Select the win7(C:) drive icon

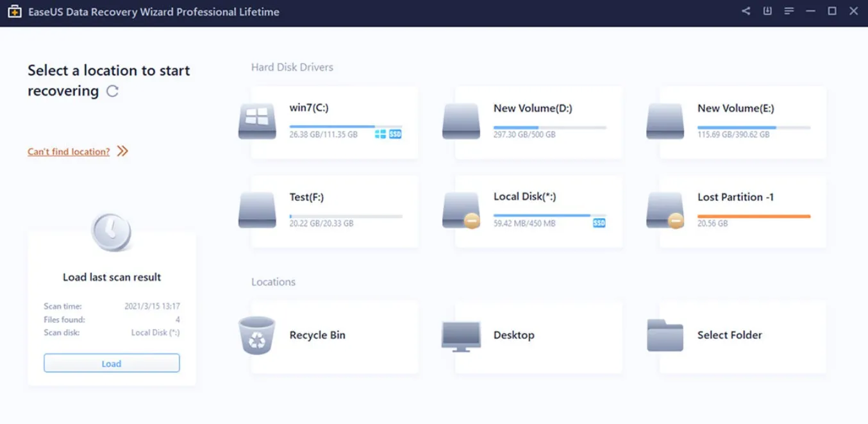point(257,121)
